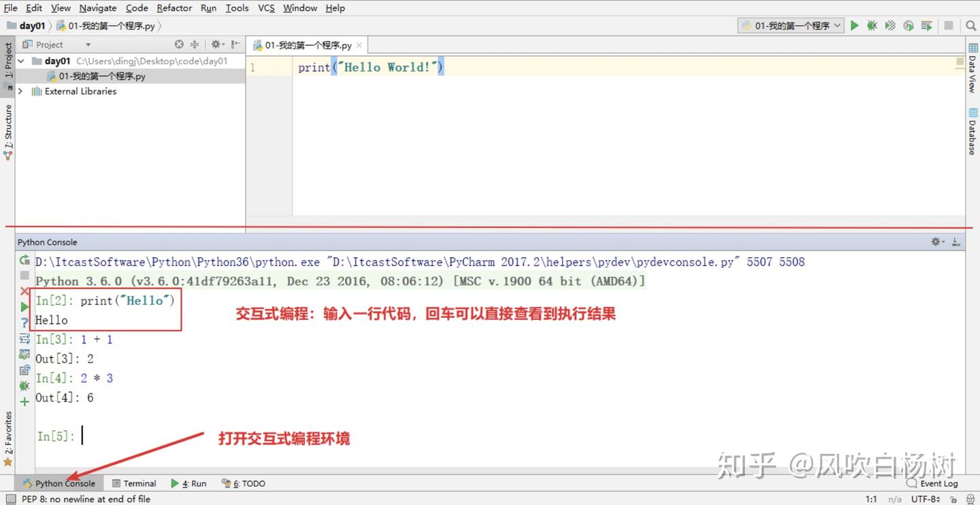Switch to the Terminal tab
Screen dimensions: 980x505
[139, 483]
